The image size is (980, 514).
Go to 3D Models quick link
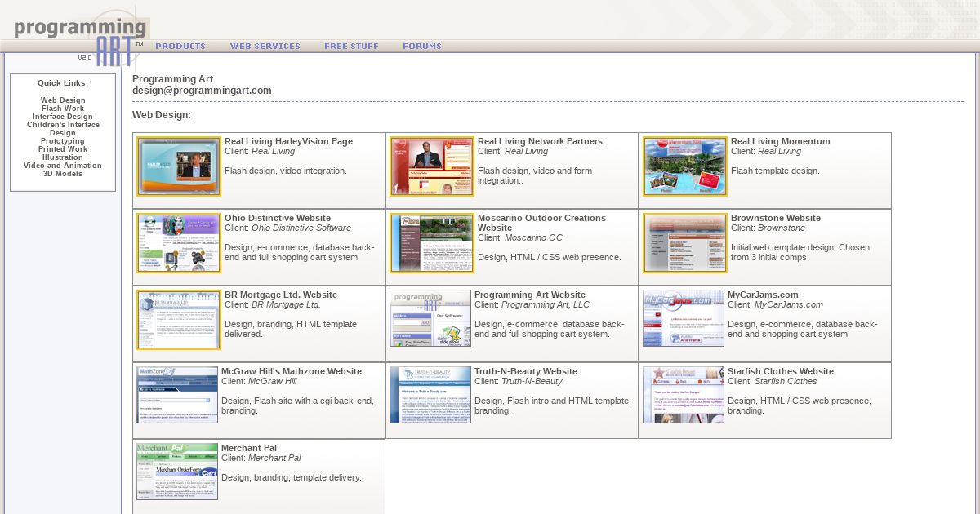pyautogui.click(x=63, y=174)
